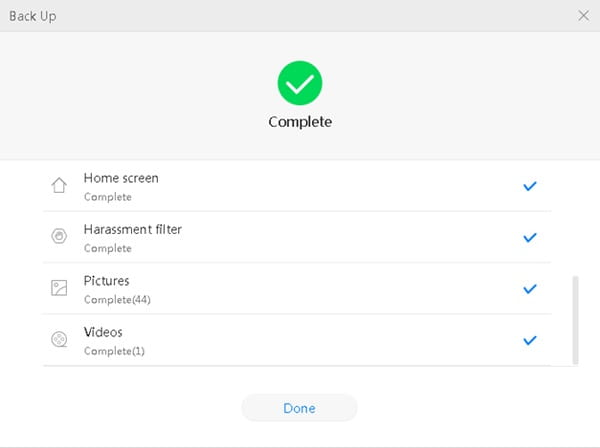Click the Harassment filter shield icon
The height and width of the screenshot is (448, 600).
point(59,237)
